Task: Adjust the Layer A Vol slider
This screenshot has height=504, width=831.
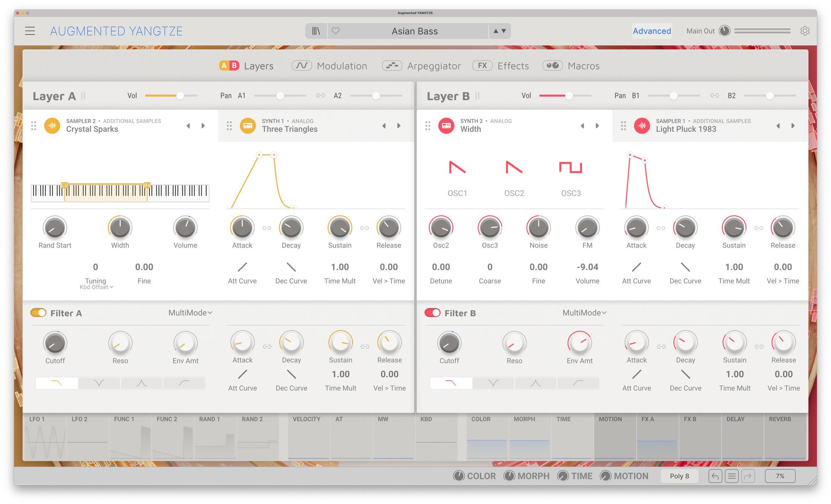Action: (x=171, y=96)
